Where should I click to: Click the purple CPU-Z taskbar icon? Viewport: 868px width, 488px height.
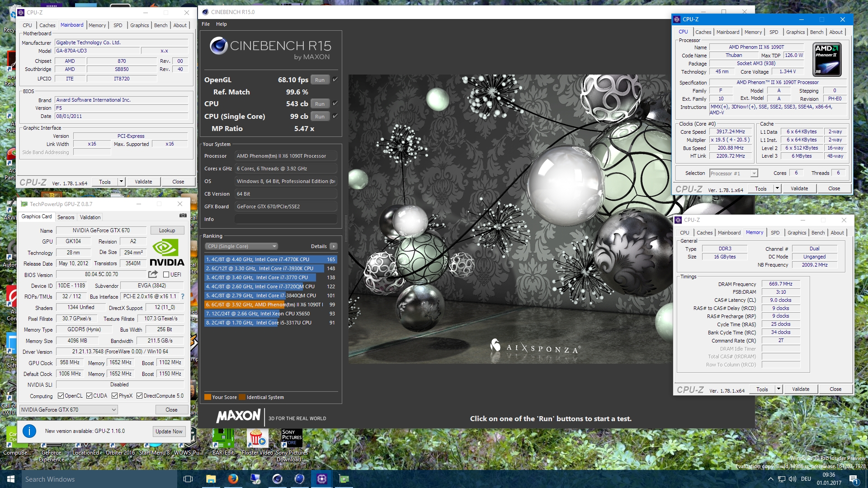pyautogui.click(x=321, y=479)
